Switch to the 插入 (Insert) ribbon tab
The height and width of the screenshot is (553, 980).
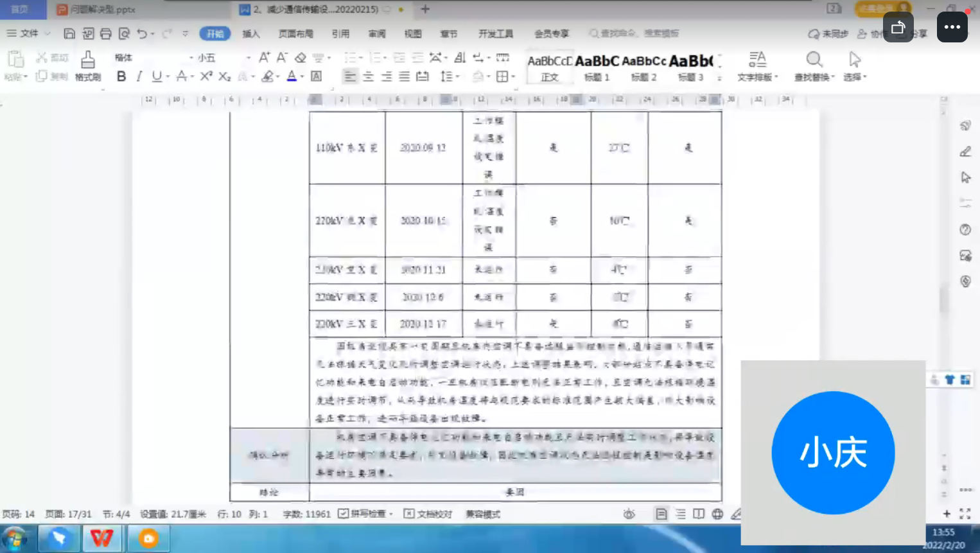pyautogui.click(x=251, y=33)
